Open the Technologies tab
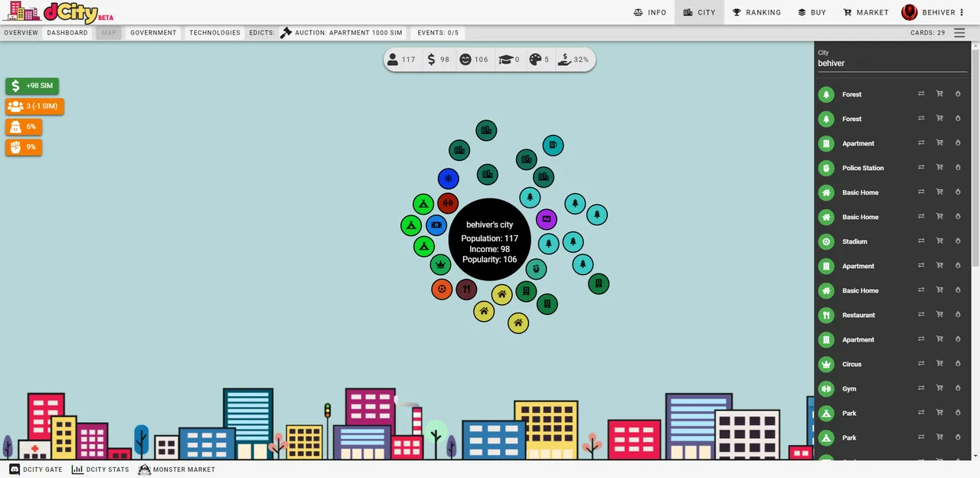980x478 pixels. click(214, 33)
